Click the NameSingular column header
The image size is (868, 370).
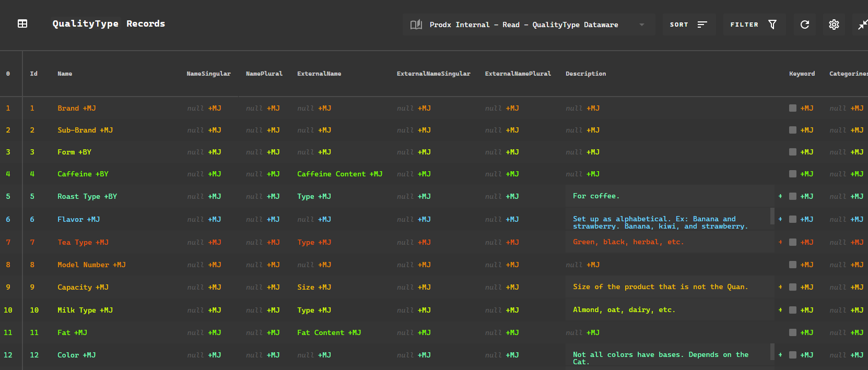[208, 74]
